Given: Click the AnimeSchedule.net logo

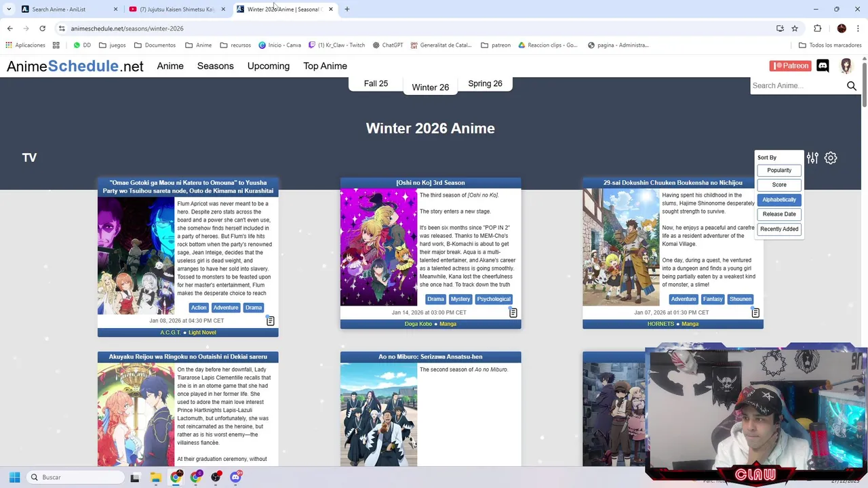Looking at the screenshot, I should tap(75, 66).
